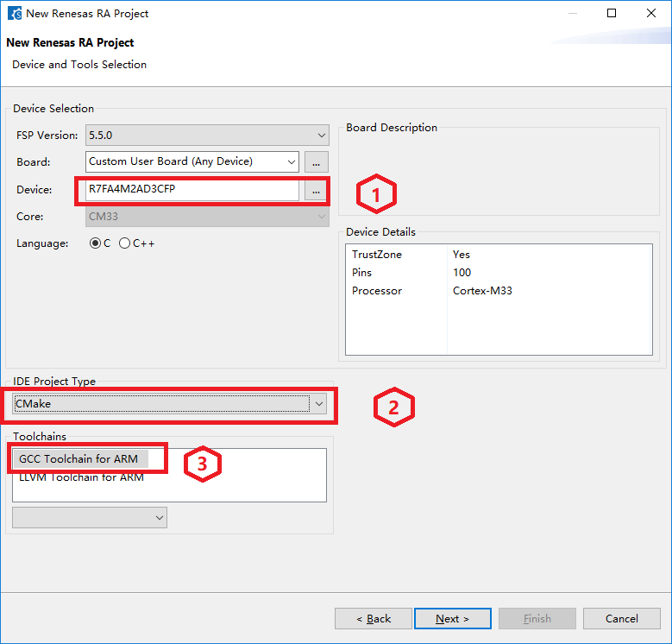Click the e2 studio icon in title bar
Screen dimensions: 672x644
(x=15, y=13)
